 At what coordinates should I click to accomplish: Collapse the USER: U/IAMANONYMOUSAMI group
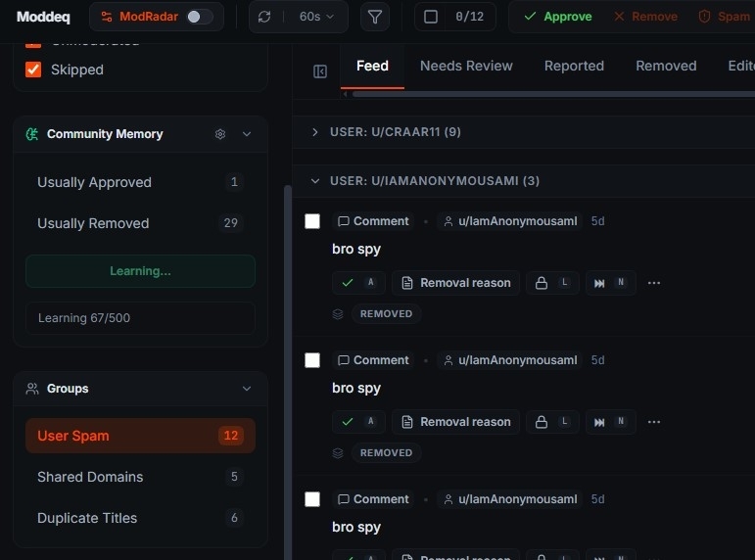tap(315, 181)
